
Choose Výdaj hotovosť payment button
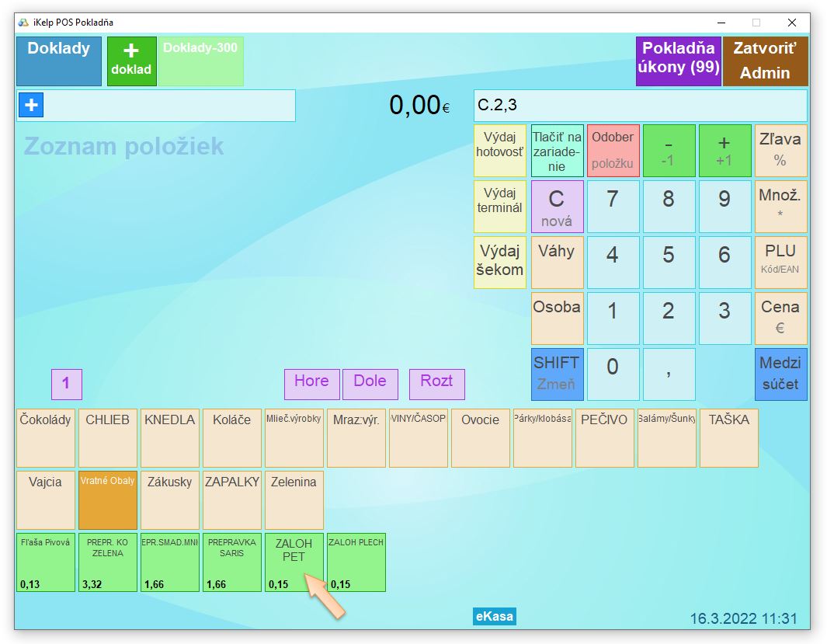point(499,150)
